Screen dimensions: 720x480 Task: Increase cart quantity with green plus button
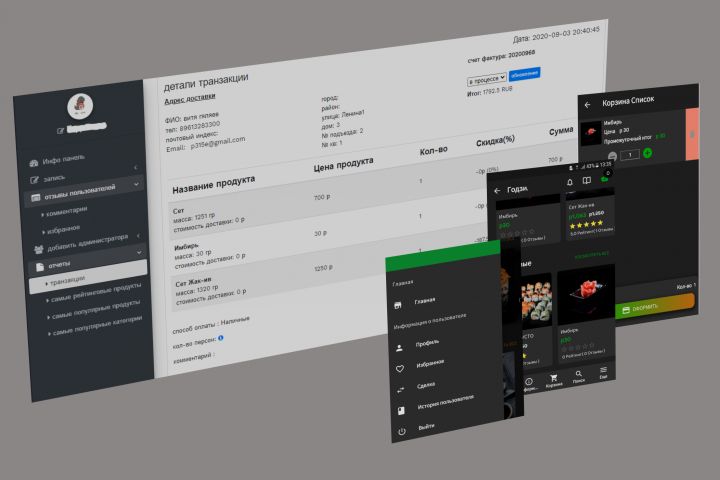[647, 153]
